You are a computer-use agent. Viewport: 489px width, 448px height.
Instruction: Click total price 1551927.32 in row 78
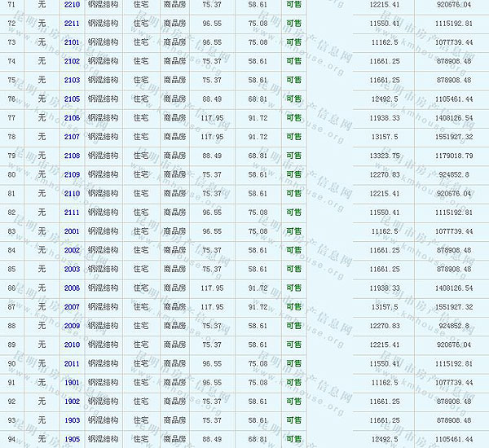[455, 137]
